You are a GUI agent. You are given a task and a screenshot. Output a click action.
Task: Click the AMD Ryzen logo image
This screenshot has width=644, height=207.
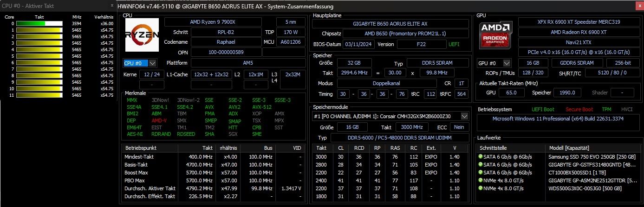pos(142,35)
